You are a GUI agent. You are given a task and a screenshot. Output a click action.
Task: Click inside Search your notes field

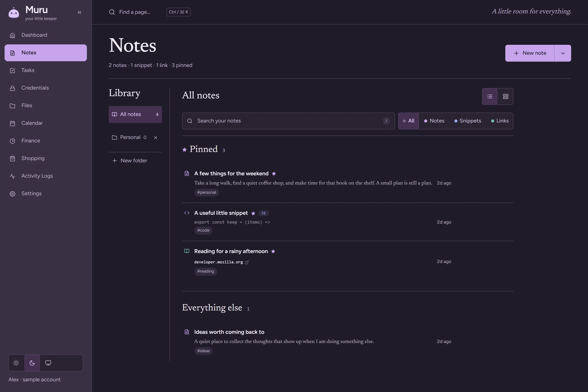(x=288, y=121)
